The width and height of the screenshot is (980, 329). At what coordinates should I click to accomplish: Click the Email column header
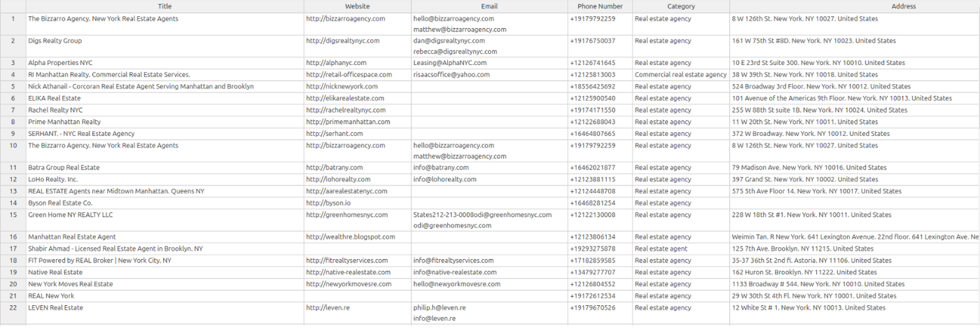[x=489, y=6]
